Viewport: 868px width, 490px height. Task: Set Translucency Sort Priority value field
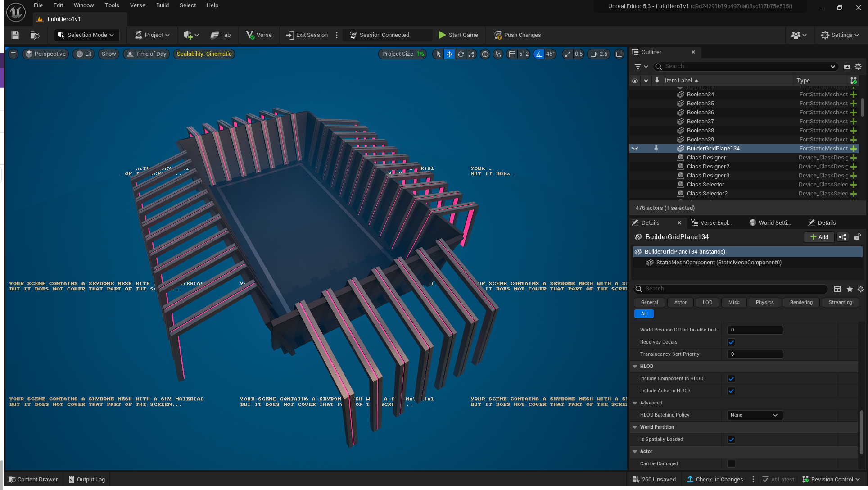tap(755, 354)
